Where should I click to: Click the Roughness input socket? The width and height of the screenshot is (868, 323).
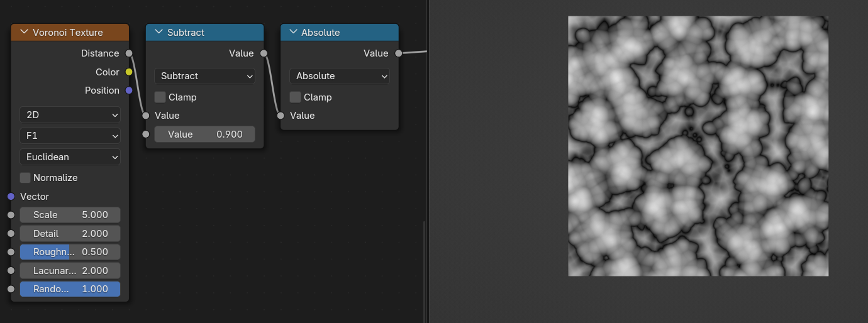pos(11,252)
